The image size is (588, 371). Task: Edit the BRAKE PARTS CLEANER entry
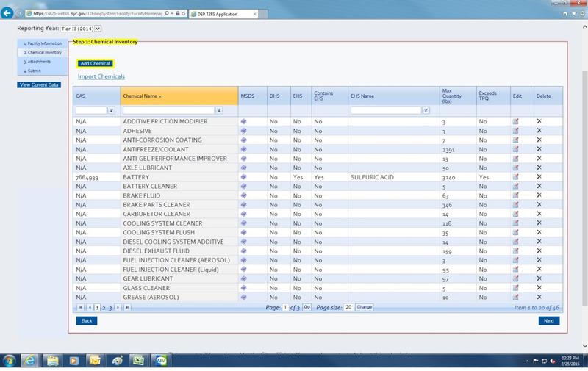[x=516, y=205]
